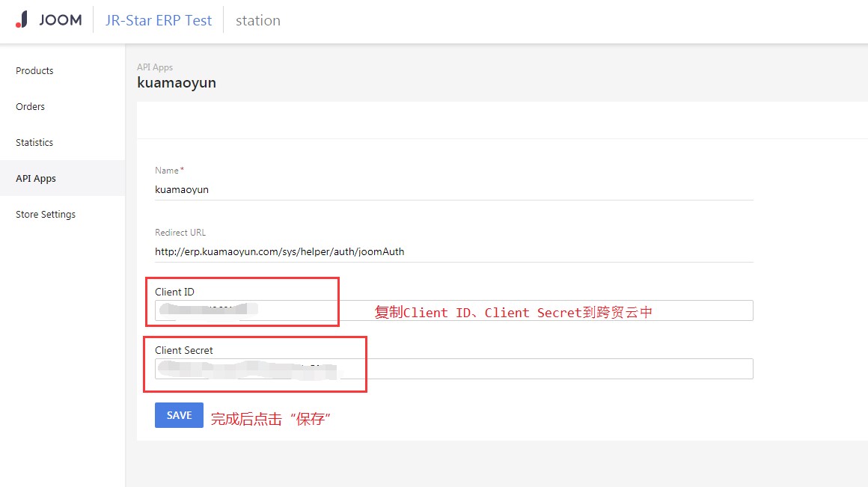Click the Client ID label
This screenshot has width=868, height=487.
pos(175,292)
